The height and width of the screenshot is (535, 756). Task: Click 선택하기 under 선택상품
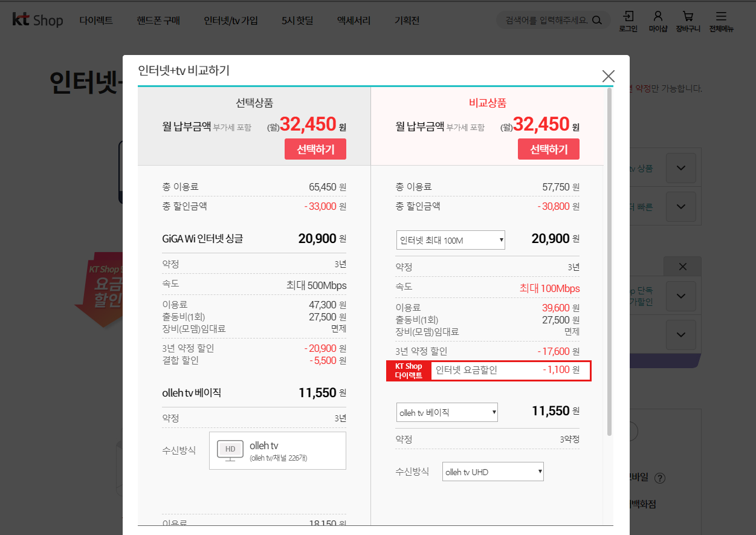click(315, 149)
